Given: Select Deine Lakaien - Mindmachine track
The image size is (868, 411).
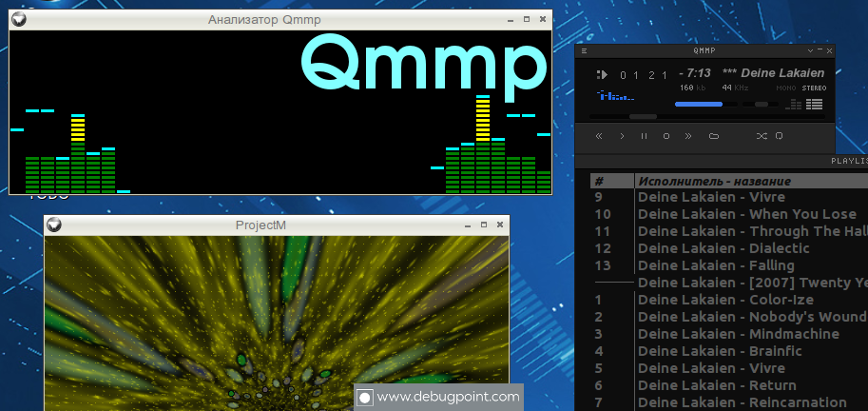Looking at the screenshot, I should pyautogui.click(x=729, y=334).
